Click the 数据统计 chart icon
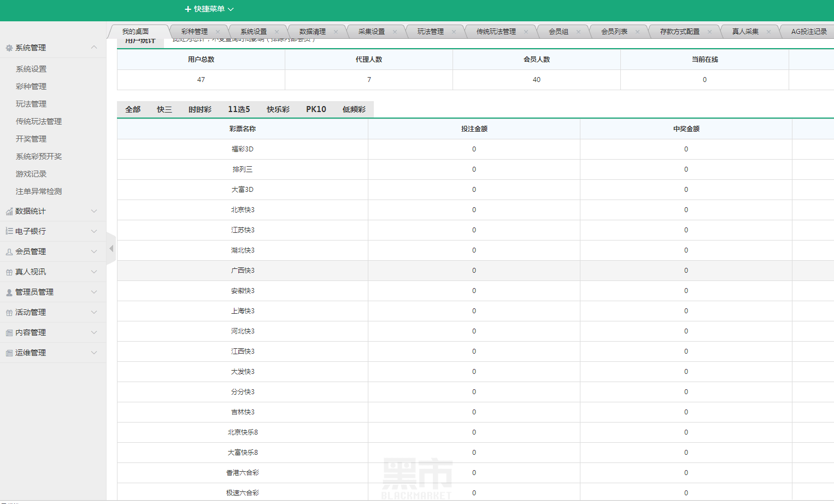This screenshot has width=834, height=504. (x=9, y=212)
